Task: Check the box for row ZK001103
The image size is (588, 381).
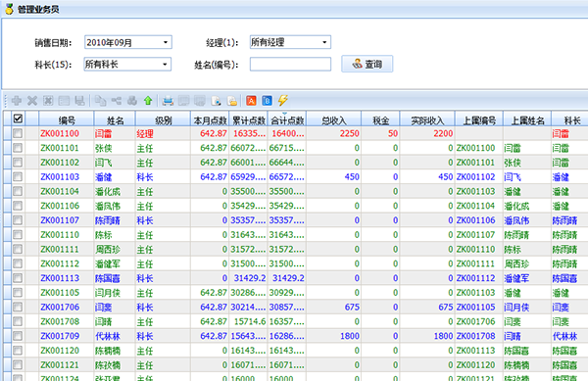Action: [x=18, y=177]
